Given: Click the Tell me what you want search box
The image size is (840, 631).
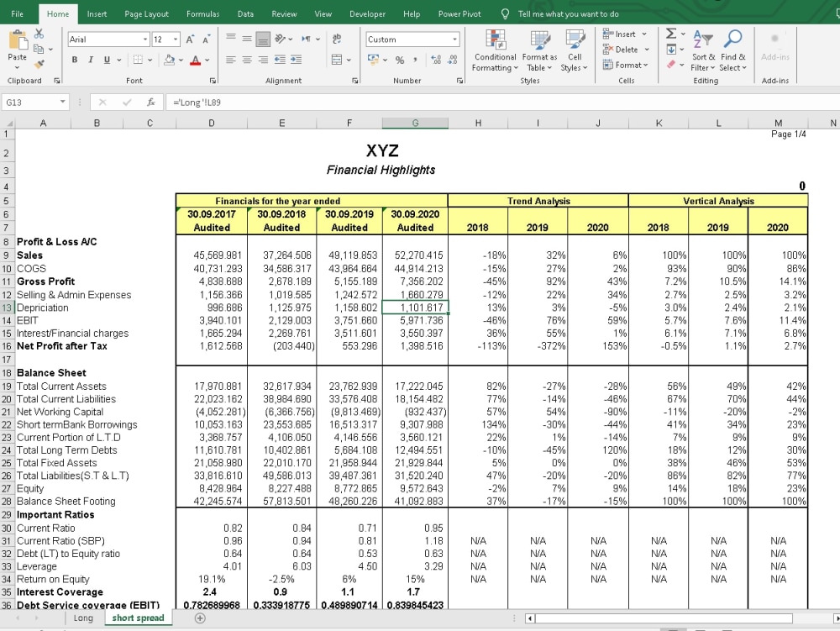Looking at the screenshot, I should click(568, 14).
